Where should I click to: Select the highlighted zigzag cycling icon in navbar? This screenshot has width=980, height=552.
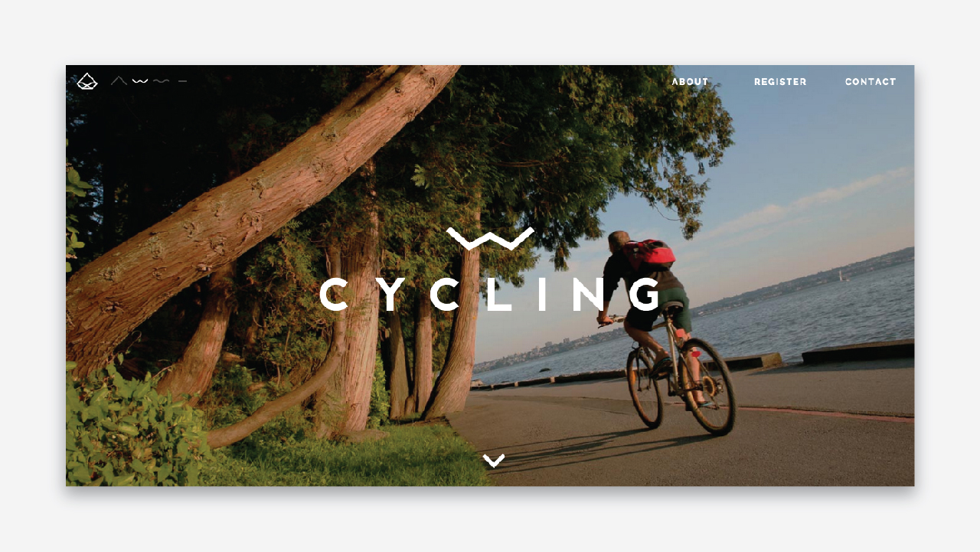pos(140,80)
